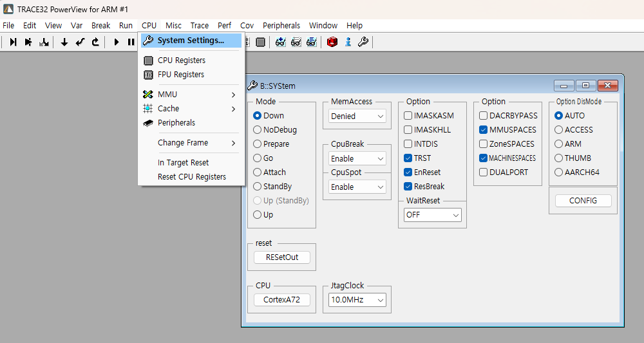Uncheck the TRST option
644x343 pixels.
408,158
